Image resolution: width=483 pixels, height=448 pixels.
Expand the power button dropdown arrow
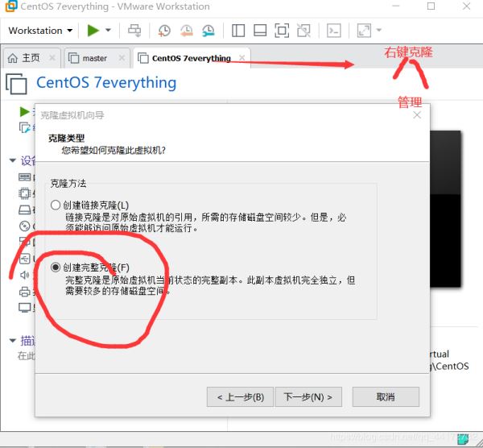[109, 31]
